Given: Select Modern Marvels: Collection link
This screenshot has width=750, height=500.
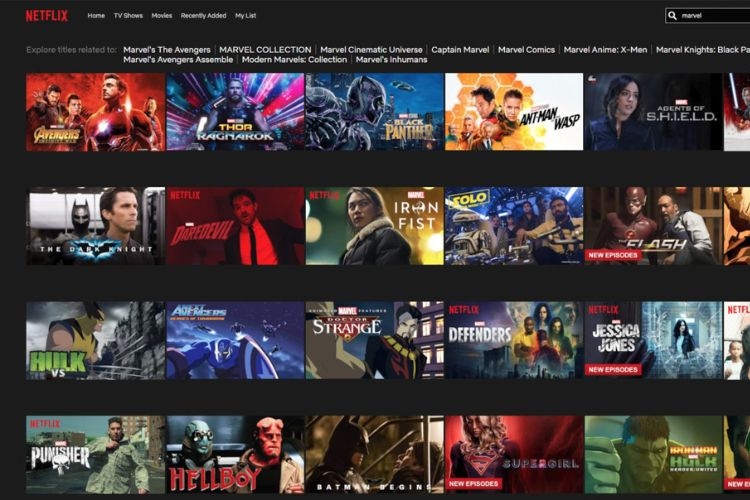Looking at the screenshot, I should (294, 60).
